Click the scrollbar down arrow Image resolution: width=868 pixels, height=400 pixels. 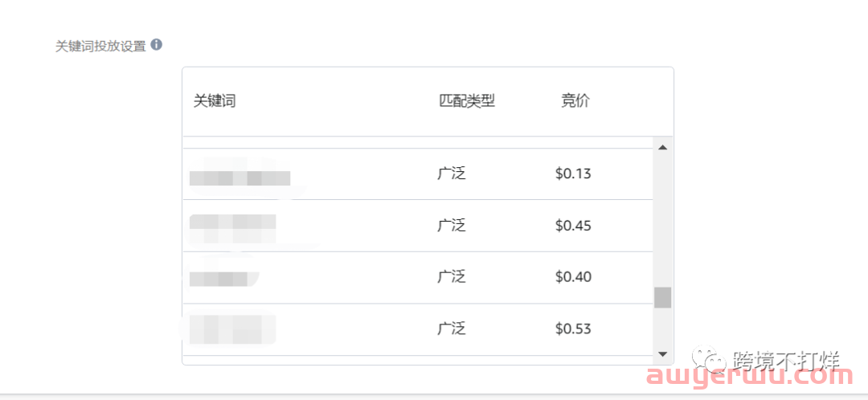pyautogui.click(x=662, y=353)
